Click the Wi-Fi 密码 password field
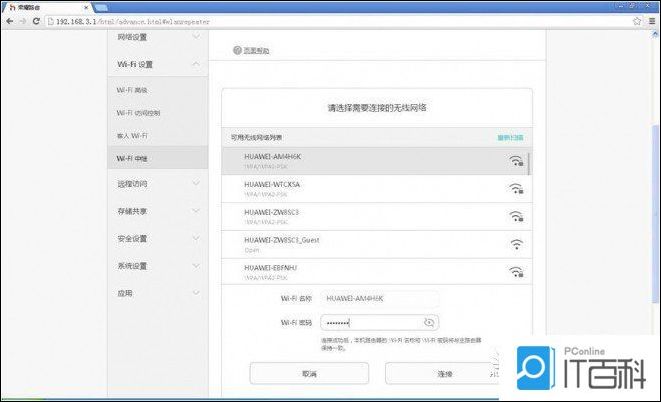 [379, 323]
